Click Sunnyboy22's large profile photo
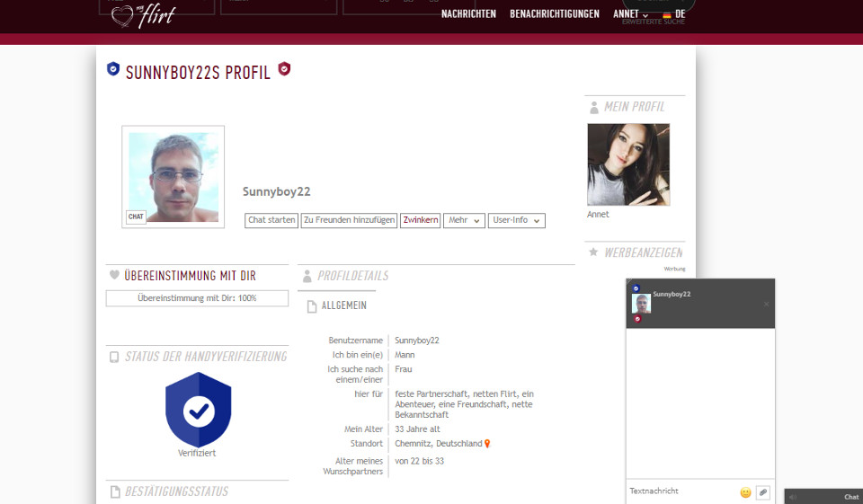This screenshot has height=504, width=863. (173, 177)
